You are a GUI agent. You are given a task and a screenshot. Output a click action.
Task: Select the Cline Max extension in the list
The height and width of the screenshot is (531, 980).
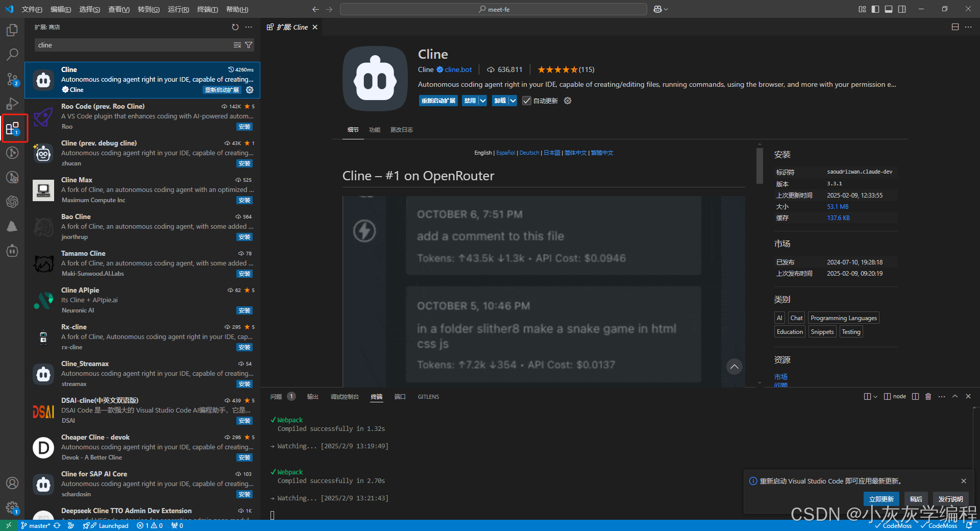tap(142, 190)
